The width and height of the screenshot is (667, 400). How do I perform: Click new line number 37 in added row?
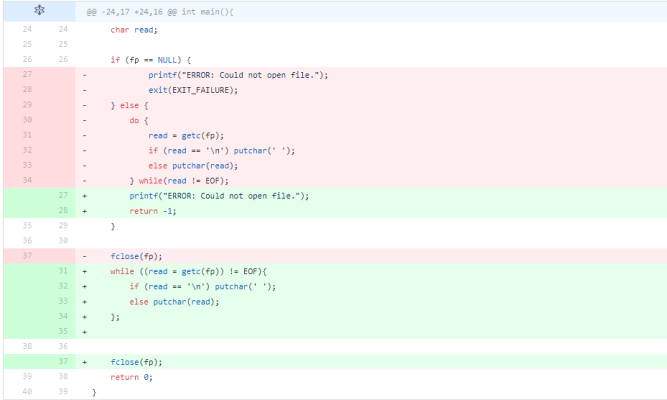coord(63,361)
